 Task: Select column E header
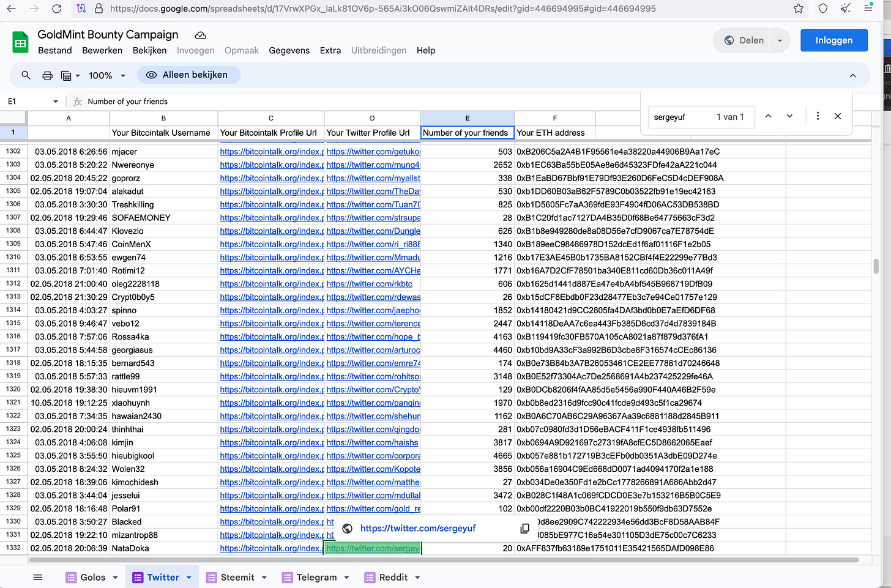click(468, 118)
